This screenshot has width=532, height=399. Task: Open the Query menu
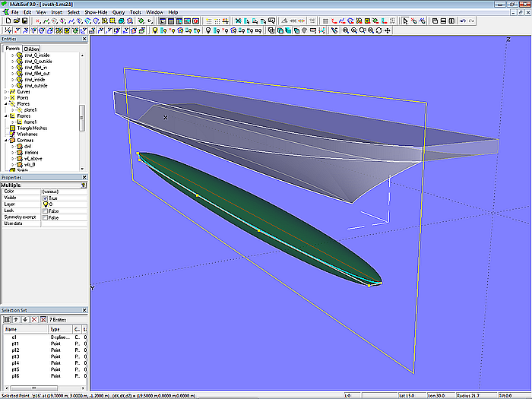[x=118, y=13]
